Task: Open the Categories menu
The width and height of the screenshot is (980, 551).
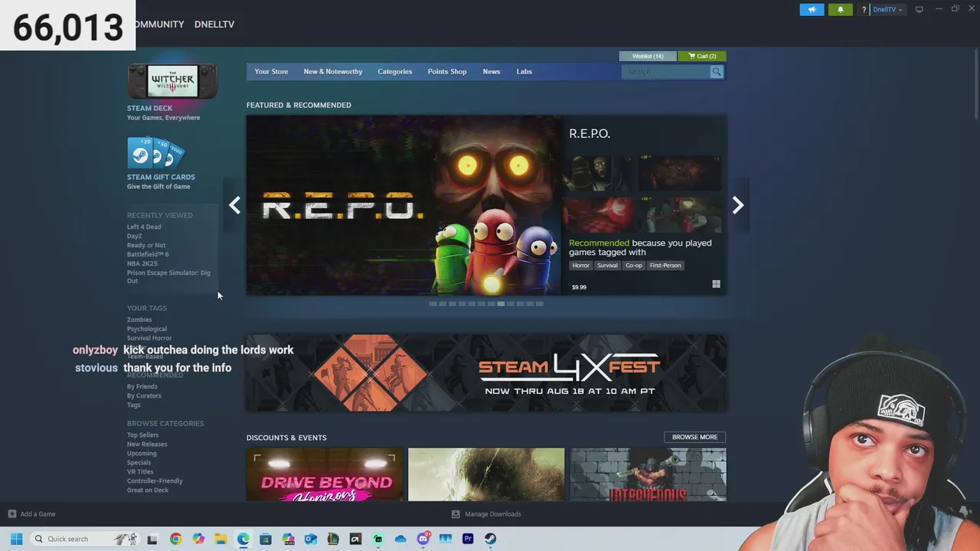Action: 394,72
